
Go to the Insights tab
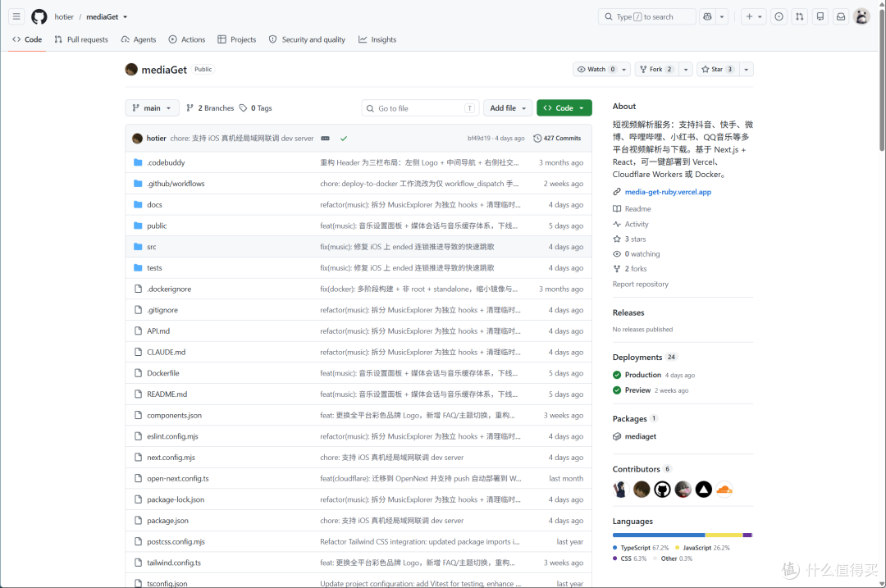377,39
